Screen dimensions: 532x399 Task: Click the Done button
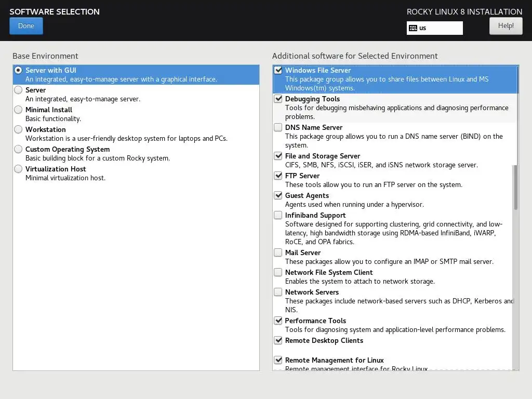[26, 26]
